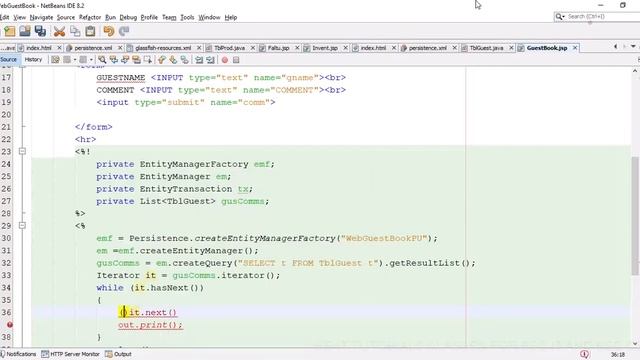Open the Tools menu
The width and height of the screenshot is (640, 360).
[187, 18]
